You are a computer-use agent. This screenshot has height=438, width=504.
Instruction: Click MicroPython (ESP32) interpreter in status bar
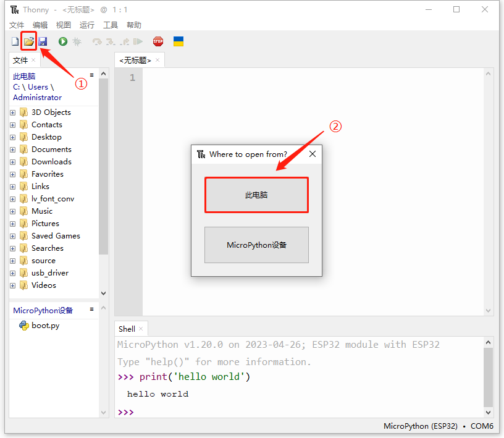point(421,426)
